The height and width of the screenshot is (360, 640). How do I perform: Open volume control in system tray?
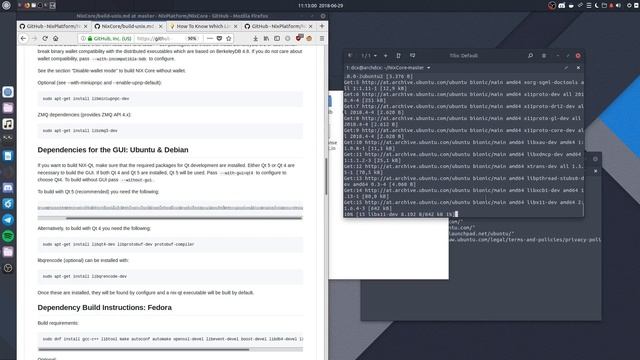pyautogui.click(x=618, y=5)
